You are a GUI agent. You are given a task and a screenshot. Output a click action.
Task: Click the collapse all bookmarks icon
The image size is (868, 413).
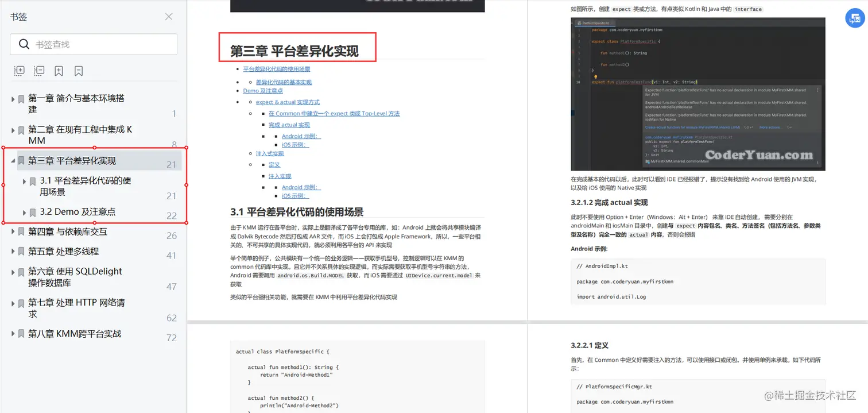pos(38,70)
